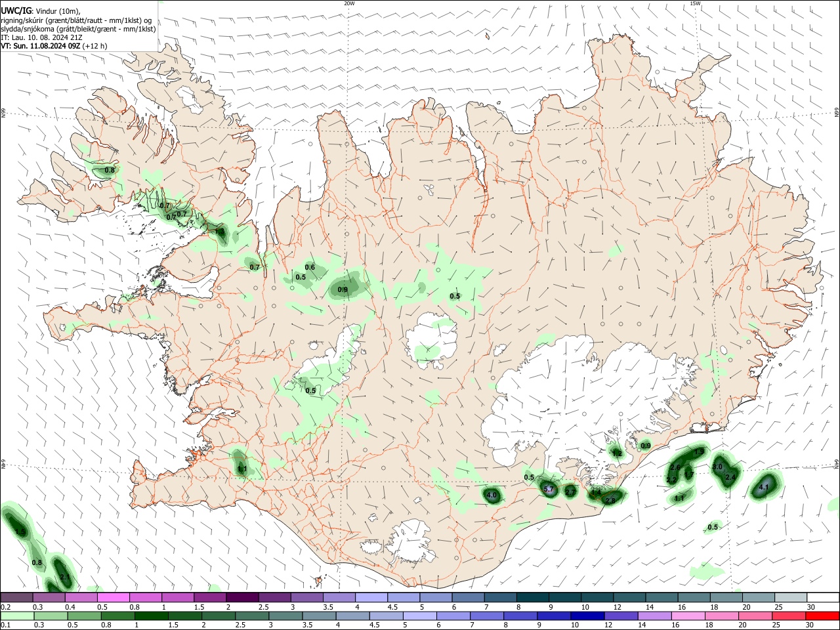Image resolution: width=840 pixels, height=630 pixels.
Task: Select light grey snow swatch 25–30
Action: pos(791,597)
